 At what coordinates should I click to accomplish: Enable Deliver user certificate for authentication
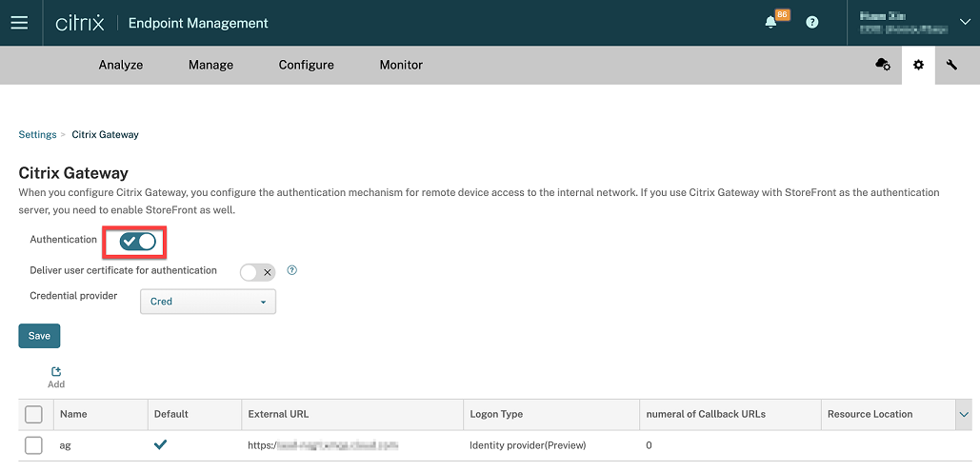[257, 272]
